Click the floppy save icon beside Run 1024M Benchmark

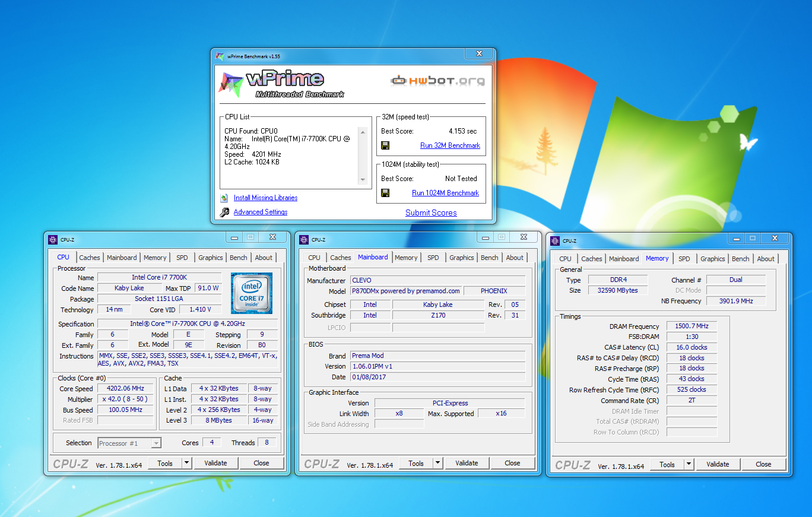pyautogui.click(x=385, y=193)
